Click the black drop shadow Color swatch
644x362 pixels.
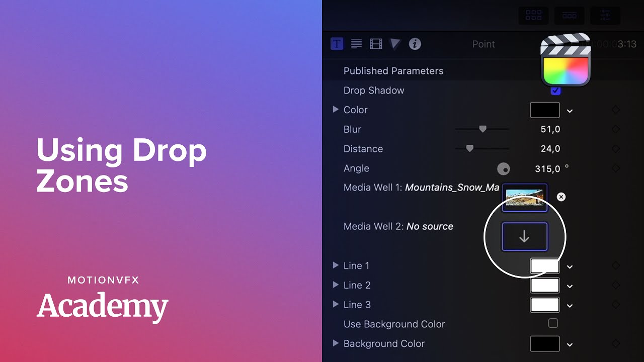tap(545, 110)
